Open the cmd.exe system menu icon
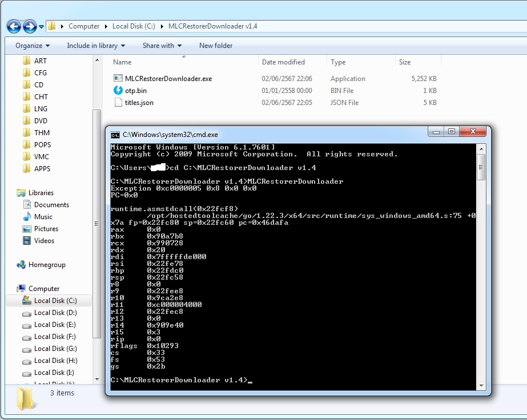Screen dimensions: 527x420 (115, 135)
